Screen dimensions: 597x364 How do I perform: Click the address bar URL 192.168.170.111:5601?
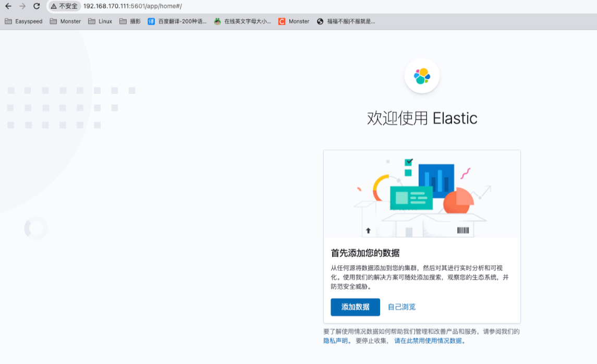click(132, 6)
